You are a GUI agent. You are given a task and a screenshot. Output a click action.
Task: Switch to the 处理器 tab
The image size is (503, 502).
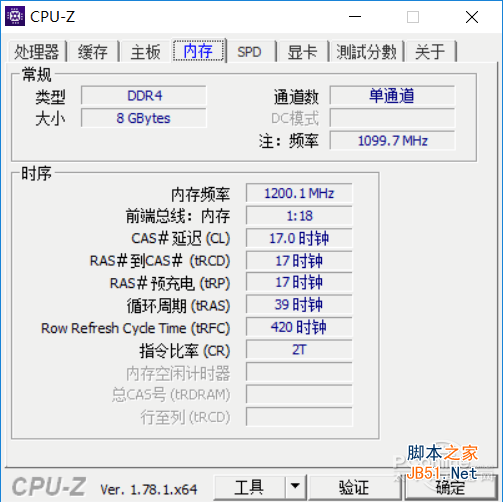pyautogui.click(x=37, y=51)
